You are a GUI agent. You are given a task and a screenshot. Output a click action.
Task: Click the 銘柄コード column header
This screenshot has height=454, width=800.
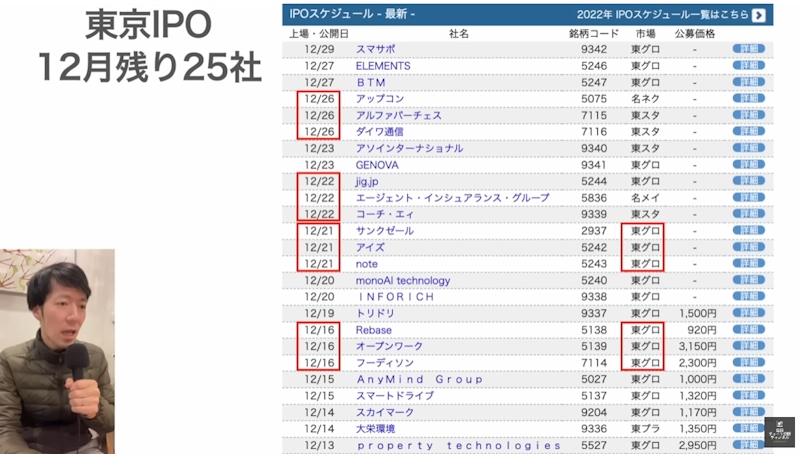tap(593, 34)
